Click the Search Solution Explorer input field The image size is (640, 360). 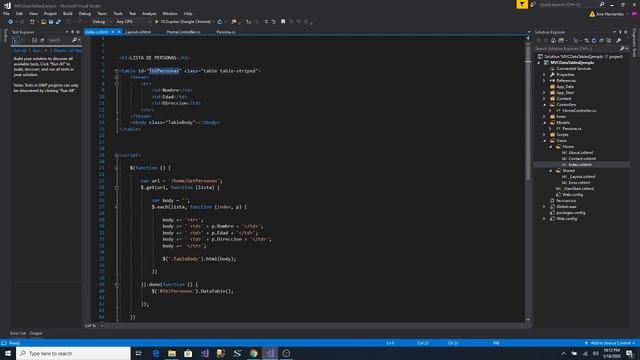(576, 49)
